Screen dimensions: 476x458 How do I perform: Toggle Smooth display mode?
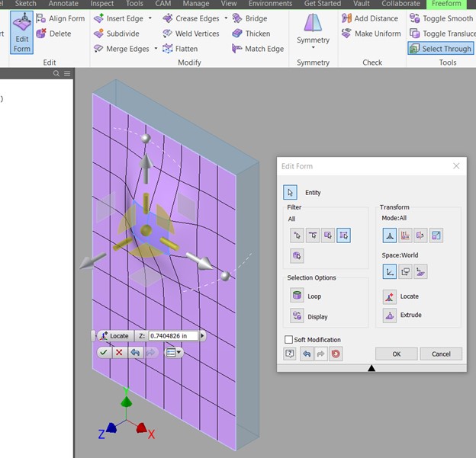pos(442,18)
